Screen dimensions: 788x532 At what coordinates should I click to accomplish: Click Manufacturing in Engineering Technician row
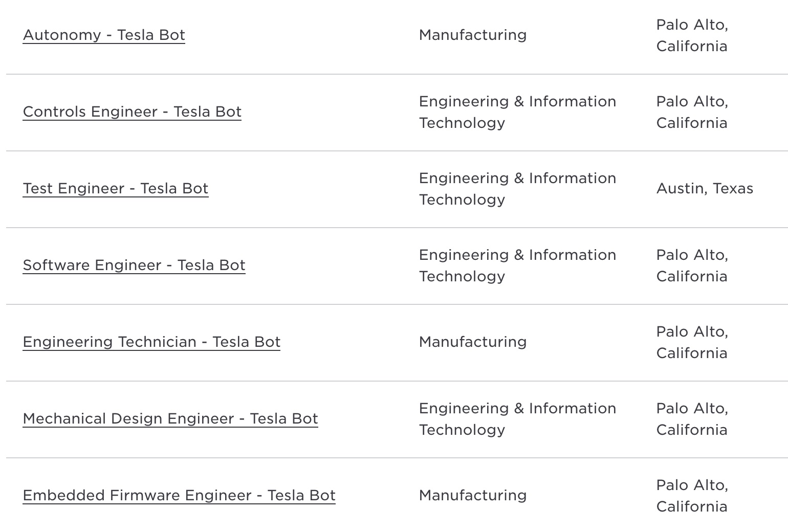(x=473, y=342)
